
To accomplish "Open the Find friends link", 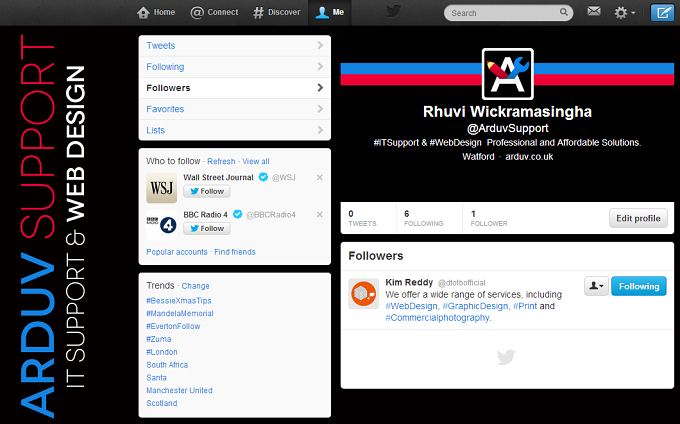I will click(235, 252).
